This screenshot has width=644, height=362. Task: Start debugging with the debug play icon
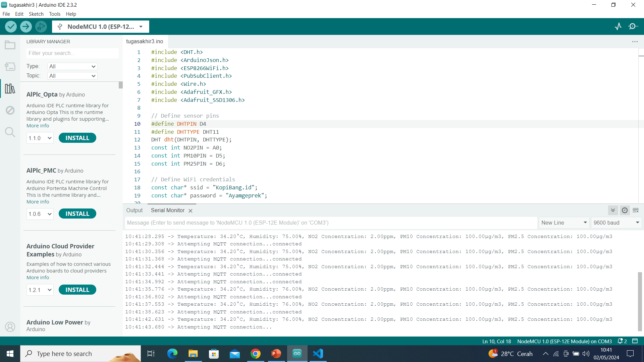[x=41, y=26]
